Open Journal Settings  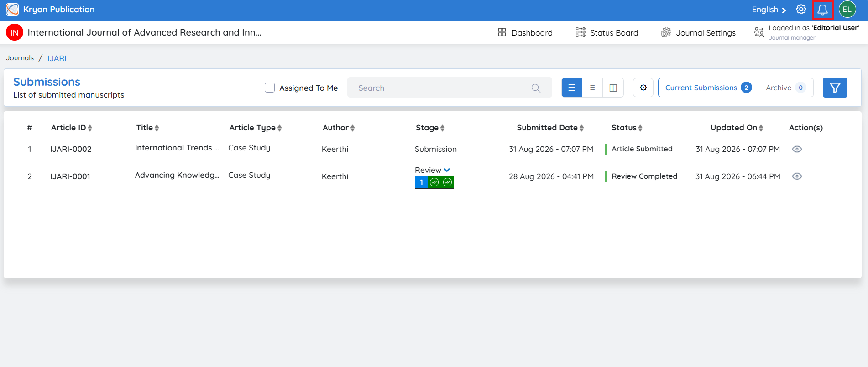[698, 32]
